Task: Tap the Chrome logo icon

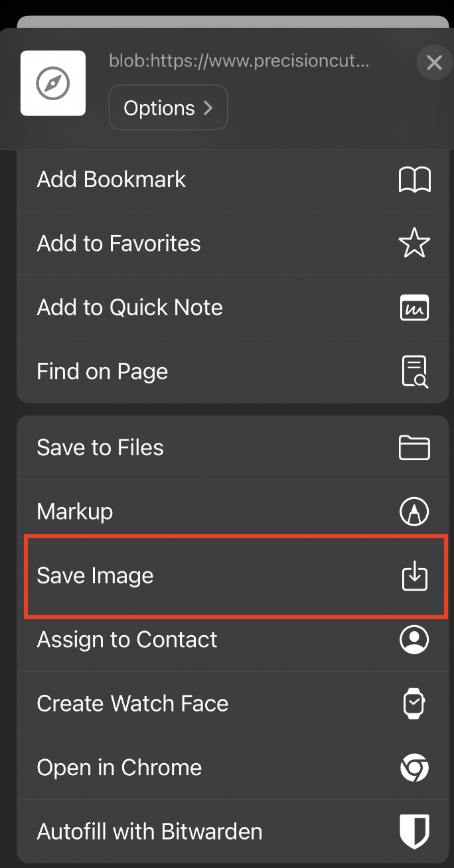Action: tap(415, 768)
